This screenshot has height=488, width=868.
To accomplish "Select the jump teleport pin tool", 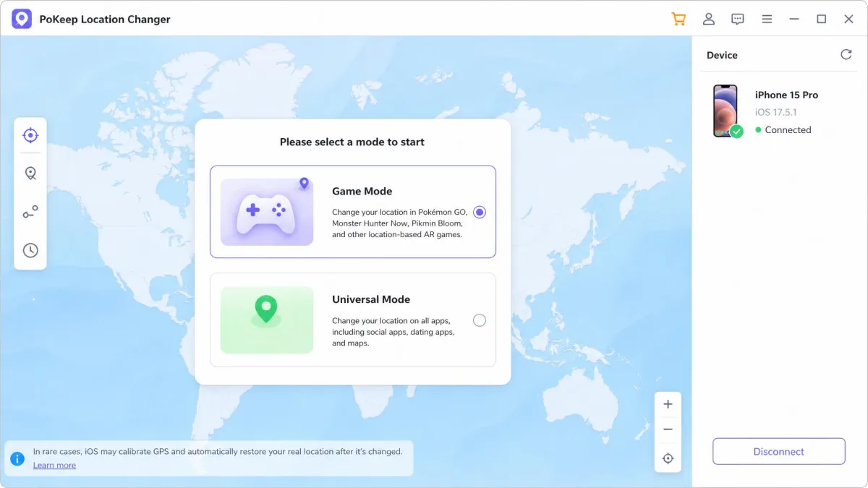I will (30, 174).
